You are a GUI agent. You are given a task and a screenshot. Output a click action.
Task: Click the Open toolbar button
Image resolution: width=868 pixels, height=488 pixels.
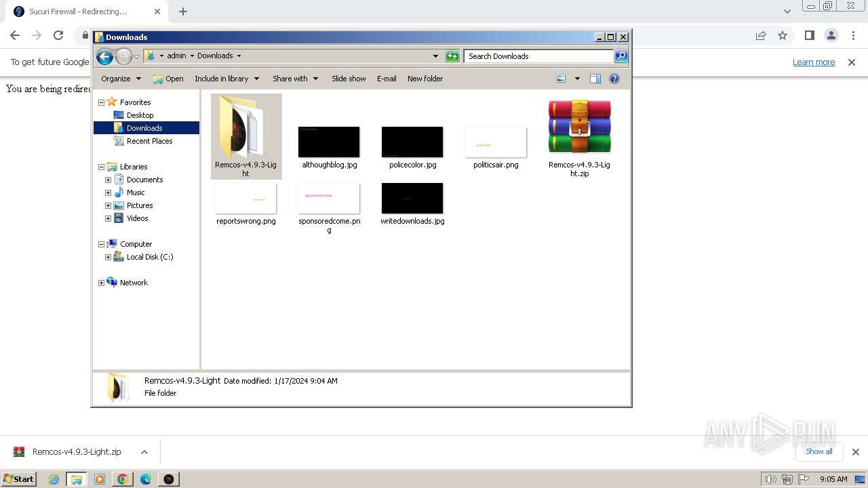pyautogui.click(x=168, y=79)
